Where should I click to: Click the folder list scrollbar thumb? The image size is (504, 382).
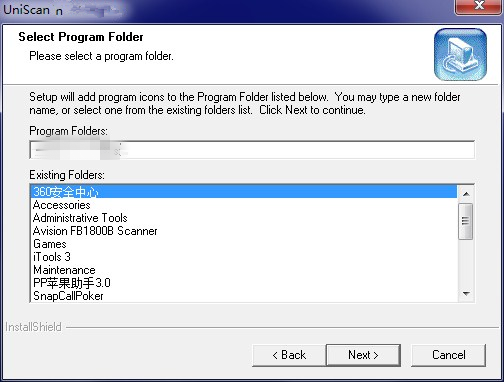[466, 221]
